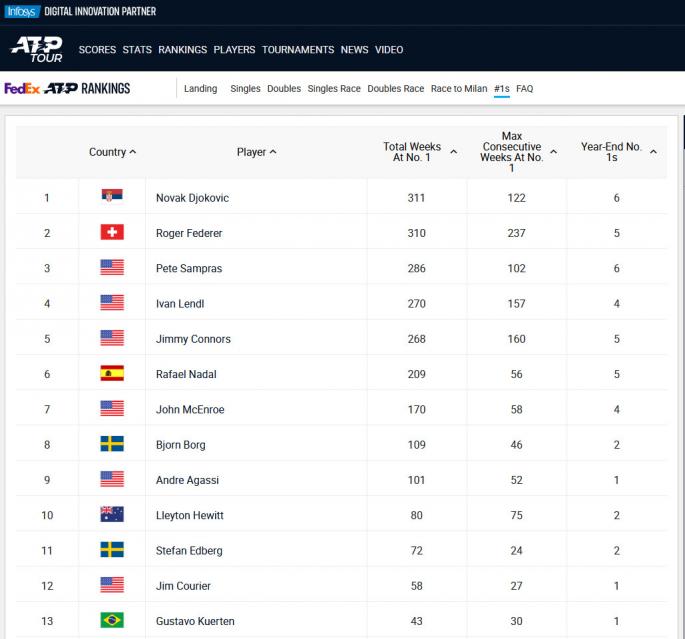The height and width of the screenshot is (639, 685).
Task: Switch to Race to Milan tab
Action: click(459, 89)
